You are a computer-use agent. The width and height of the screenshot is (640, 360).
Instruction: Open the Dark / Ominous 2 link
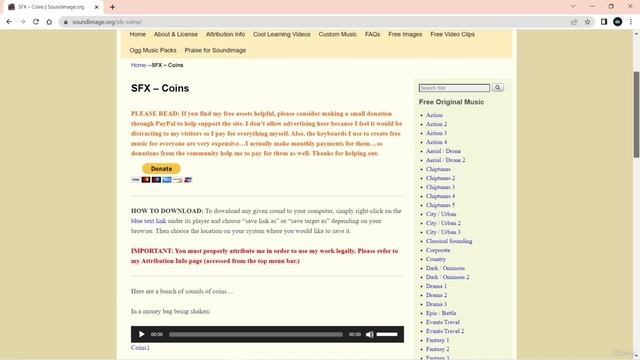click(448, 277)
